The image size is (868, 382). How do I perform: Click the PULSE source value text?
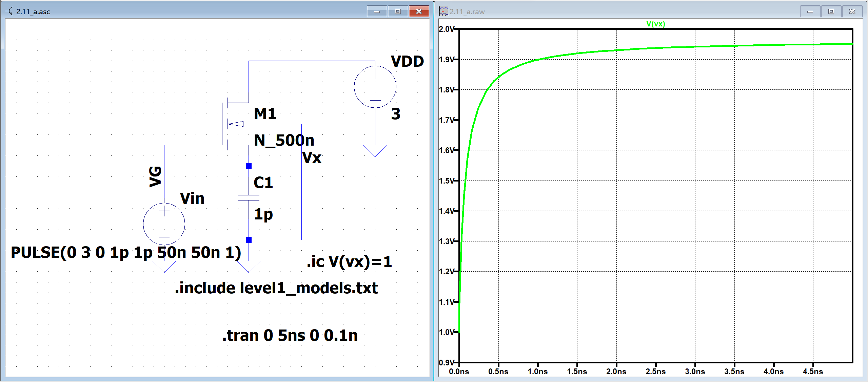(x=126, y=253)
